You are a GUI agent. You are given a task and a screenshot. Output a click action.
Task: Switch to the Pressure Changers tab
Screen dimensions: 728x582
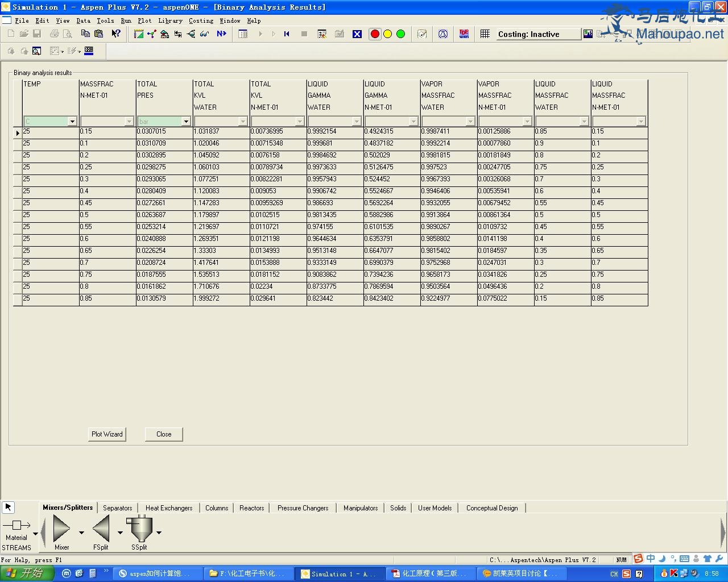tap(303, 508)
